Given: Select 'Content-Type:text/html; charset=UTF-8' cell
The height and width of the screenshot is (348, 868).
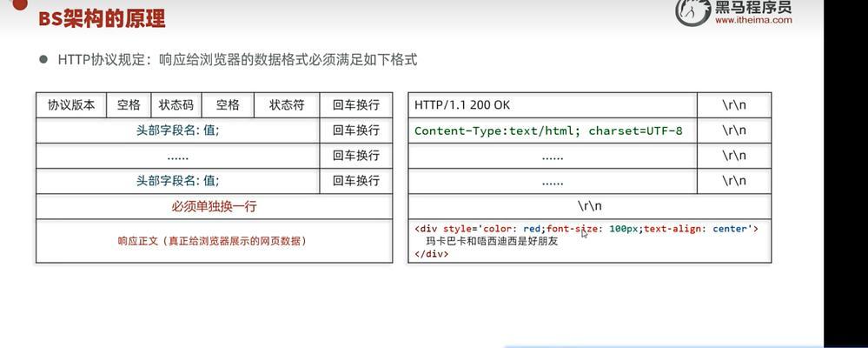Looking at the screenshot, I should (x=553, y=130).
